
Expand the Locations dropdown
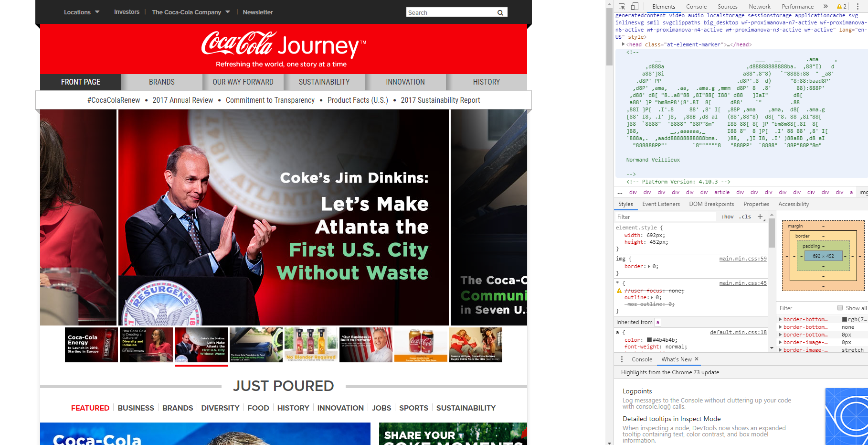point(82,12)
